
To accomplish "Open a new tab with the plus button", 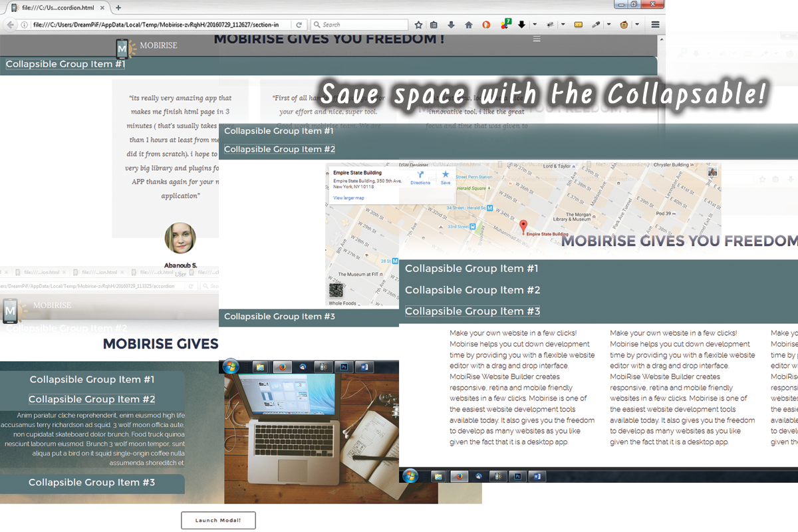I will pyautogui.click(x=118, y=7).
